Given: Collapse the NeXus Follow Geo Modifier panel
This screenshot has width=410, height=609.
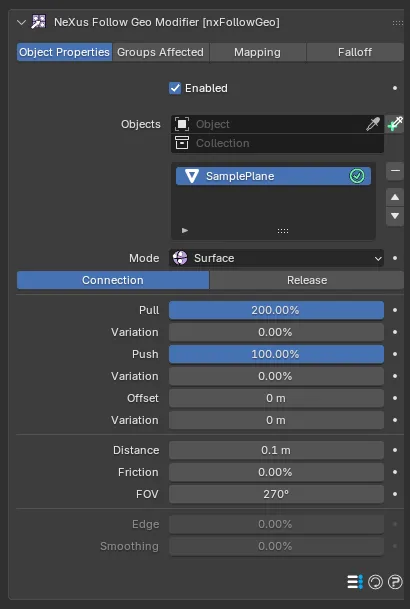Looking at the screenshot, I should 22,23.
